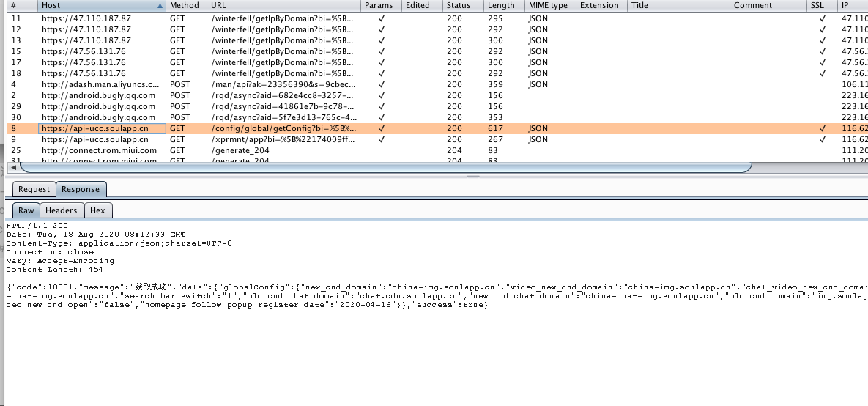Sort by the Params column header
Screen dimensions: 868x406
click(382, 6)
